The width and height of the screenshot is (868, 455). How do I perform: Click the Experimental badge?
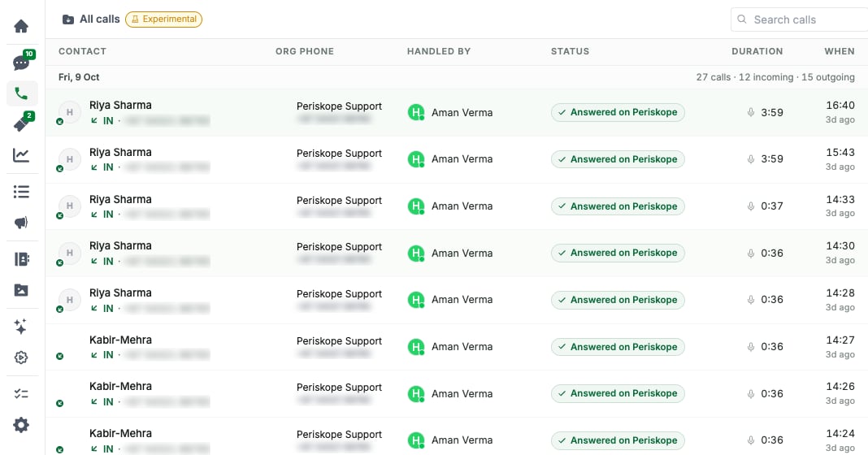coord(164,19)
